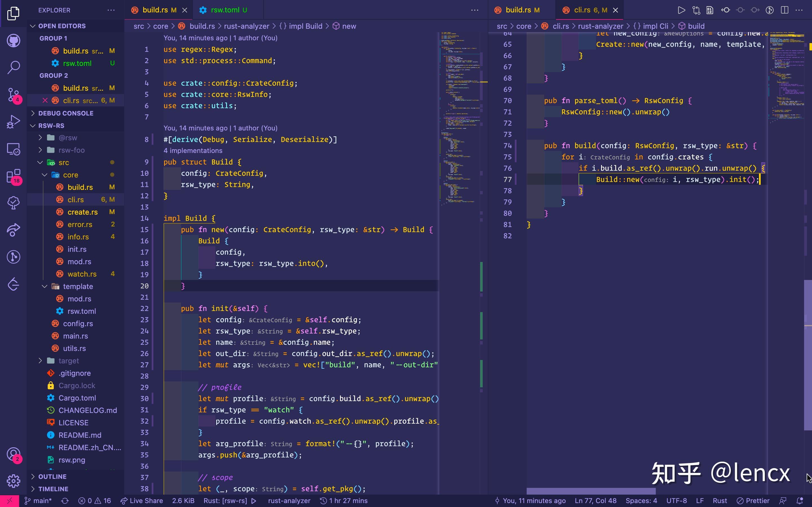Click the 4 implementations code lens
This screenshot has height=507, width=812.
[x=193, y=151]
